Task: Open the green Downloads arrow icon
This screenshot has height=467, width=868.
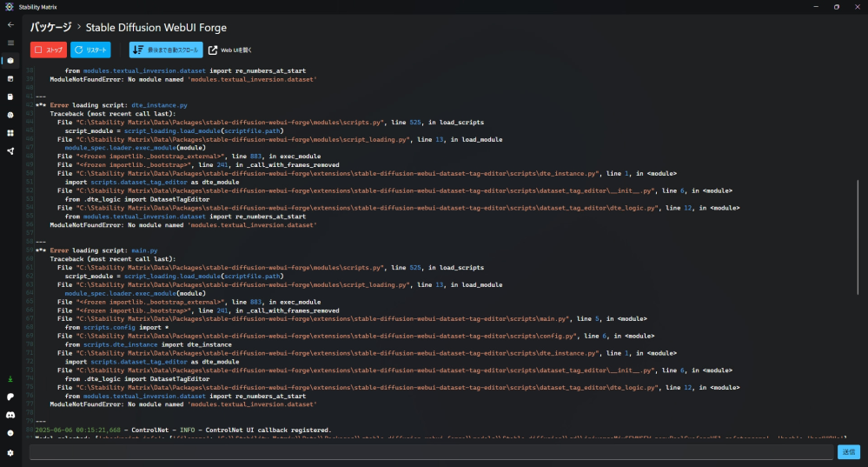Action: point(10,379)
